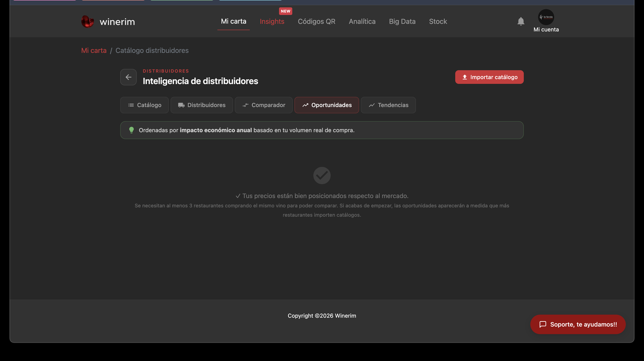View the Tendencias tab
Viewport: 644px width, 361px height.
tap(388, 105)
